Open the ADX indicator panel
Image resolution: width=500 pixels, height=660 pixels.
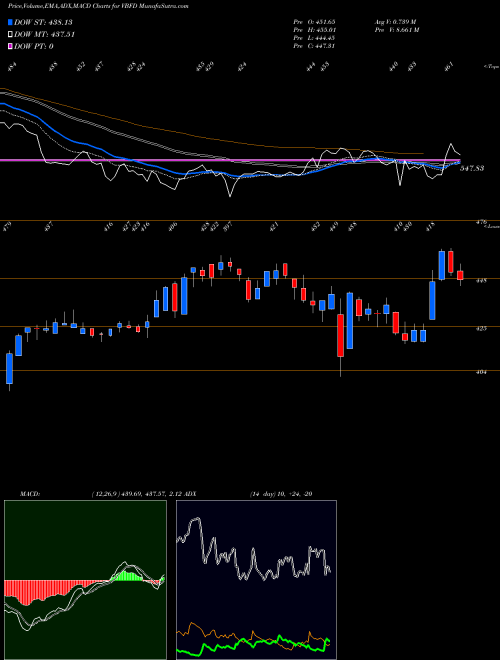tap(256, 580)
